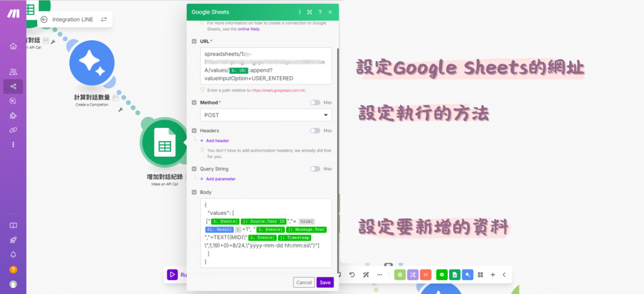Open the online Help link
Image resolution: width=644 pixels, height=294 pixels.
point(249,29)
